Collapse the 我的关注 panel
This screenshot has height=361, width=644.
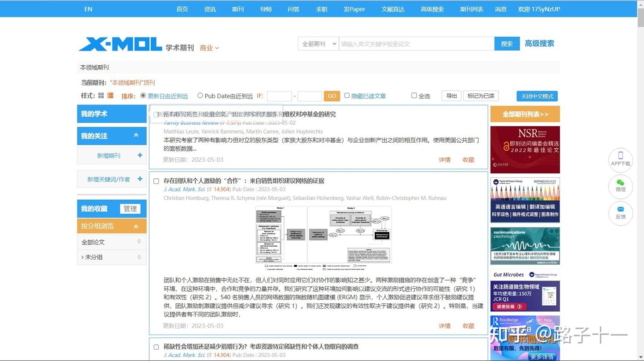(x=136, y=135)
